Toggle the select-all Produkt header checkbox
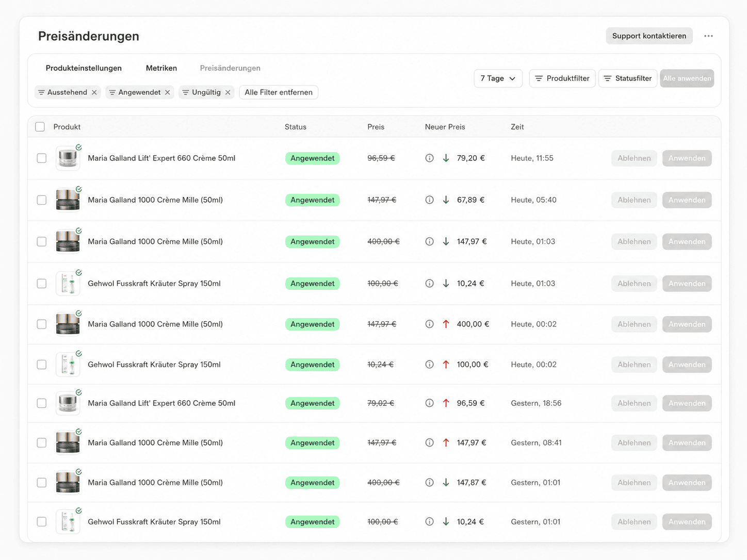This screenshot has width=747, height=560. click(x=40, y=127)
